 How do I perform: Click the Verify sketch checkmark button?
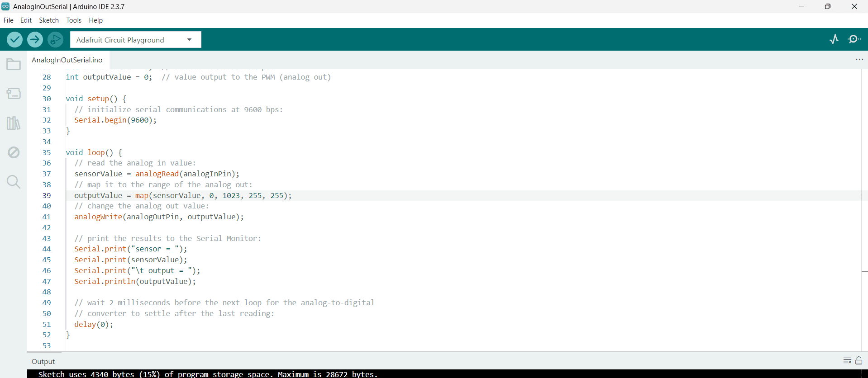(15, 40)
